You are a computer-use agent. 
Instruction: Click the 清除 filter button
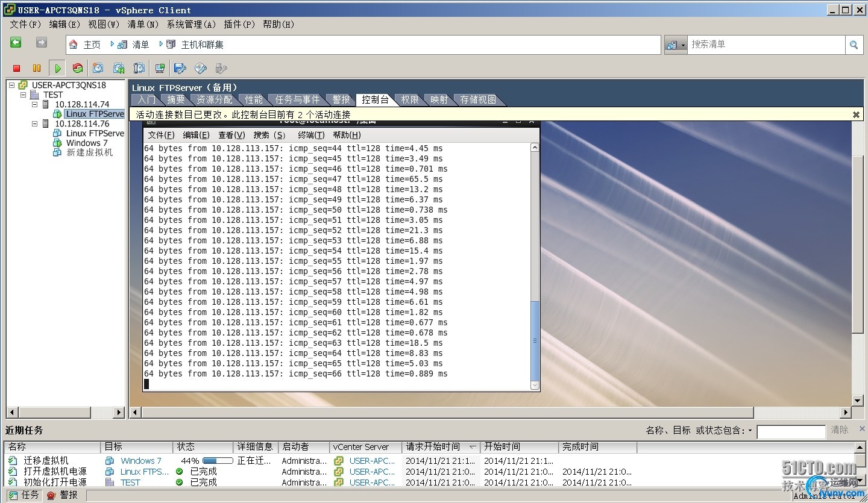point(840,430)
